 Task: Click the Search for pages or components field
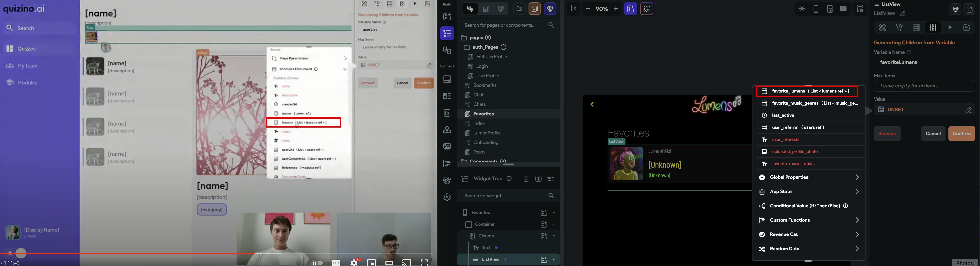click(509, 25)
